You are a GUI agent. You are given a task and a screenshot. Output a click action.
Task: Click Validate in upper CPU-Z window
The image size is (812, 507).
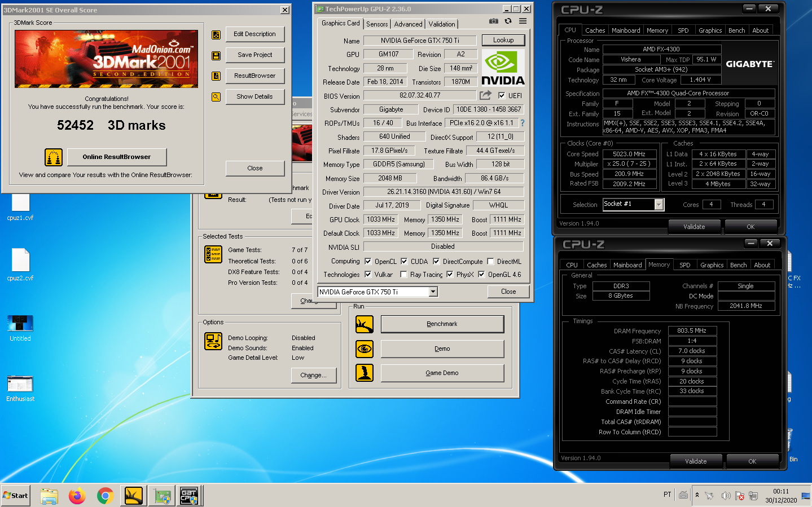click(694, 227)
